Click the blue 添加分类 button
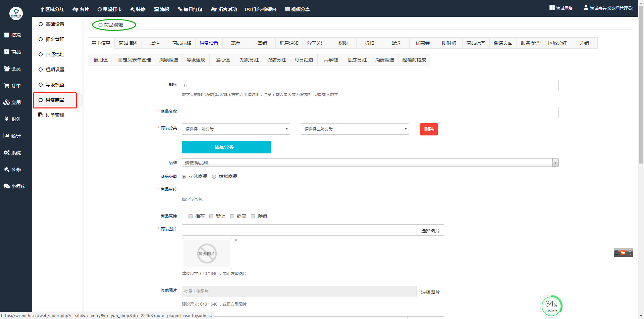Image resolution: width=644 pixels, height=319 pixels. point(226,147)
